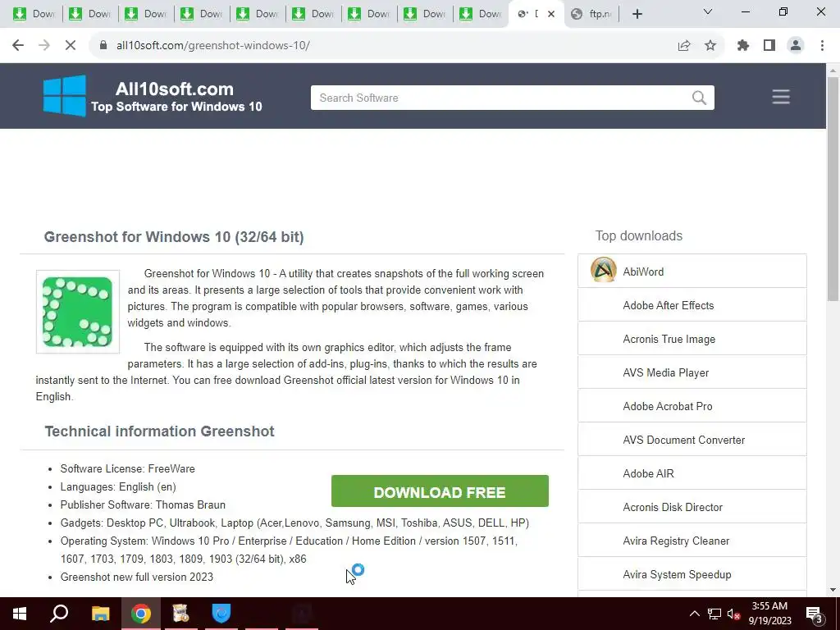Click the blue shield taskbar icon
The height and width of the screenshot is (630, 840).
[x=221, y=614]
